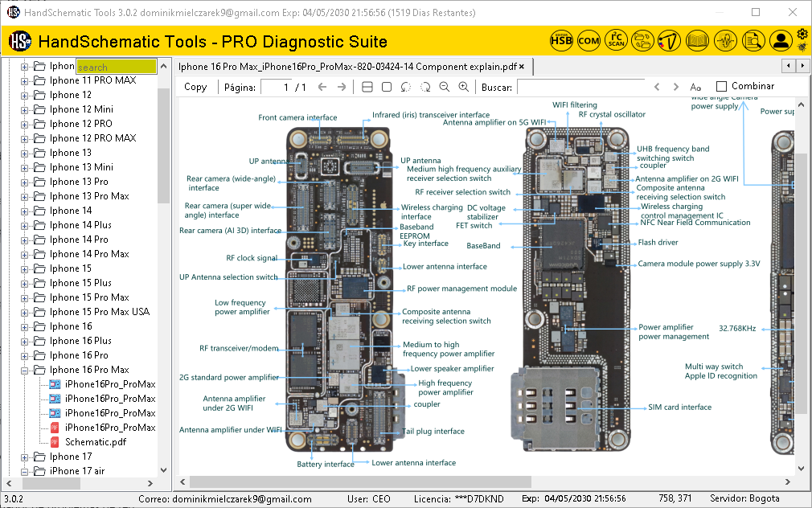The width and height of the screenshot is (812, 508).
Task: Click the Copy button
Action: pyautogui.click(x=195, y=87)
